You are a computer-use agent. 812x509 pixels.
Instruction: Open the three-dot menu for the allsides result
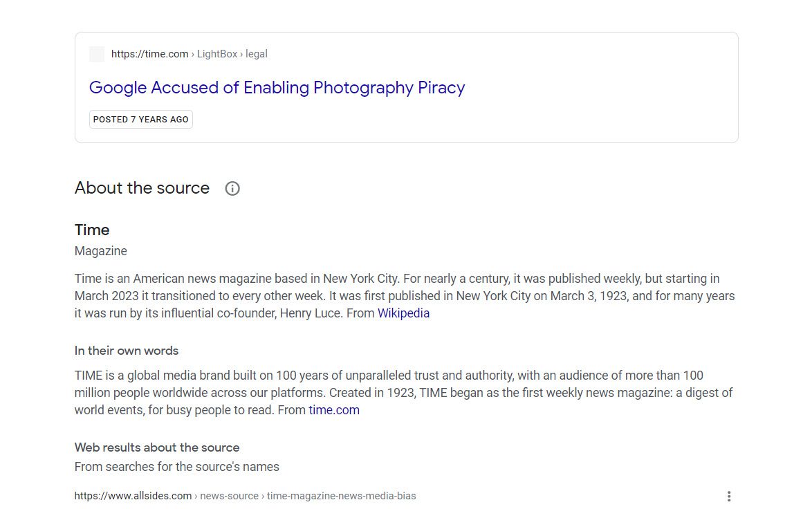728,496
